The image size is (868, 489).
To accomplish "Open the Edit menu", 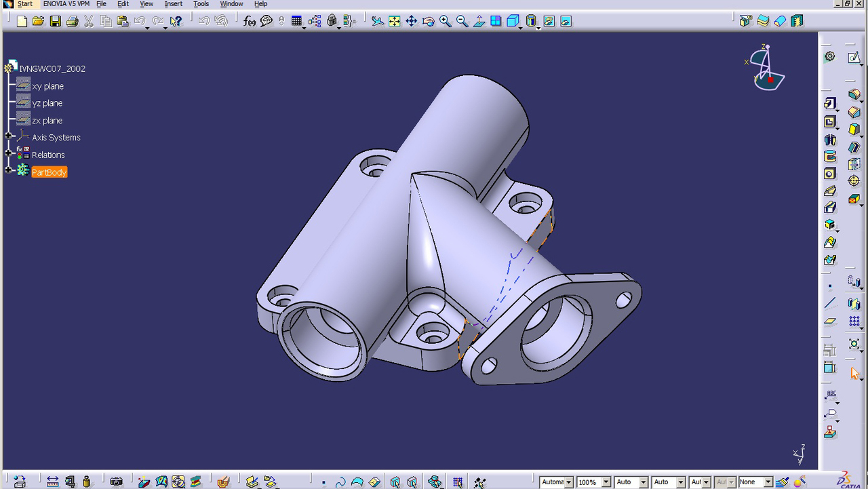I will [123, 4].
